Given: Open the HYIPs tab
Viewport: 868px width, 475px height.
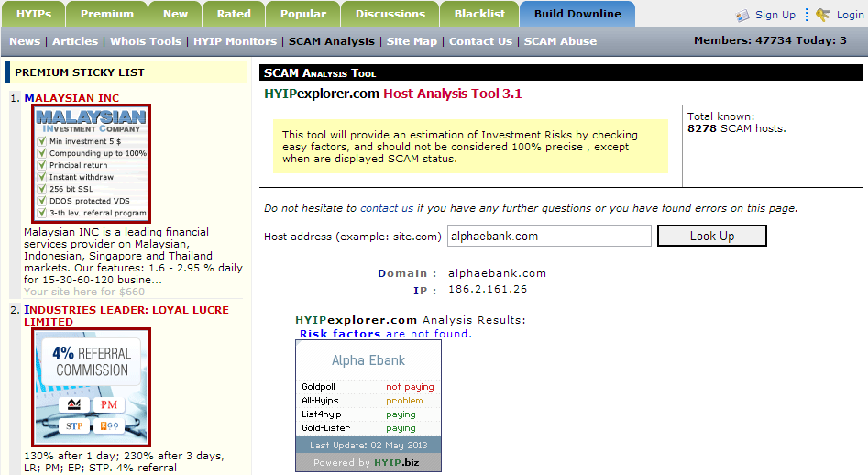Looking at the screenshot, I should [x=34, y=14].
